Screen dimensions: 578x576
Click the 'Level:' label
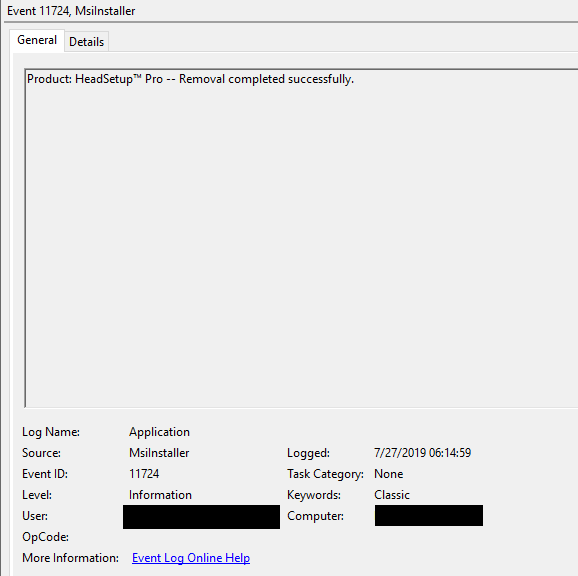coord(37,495)
